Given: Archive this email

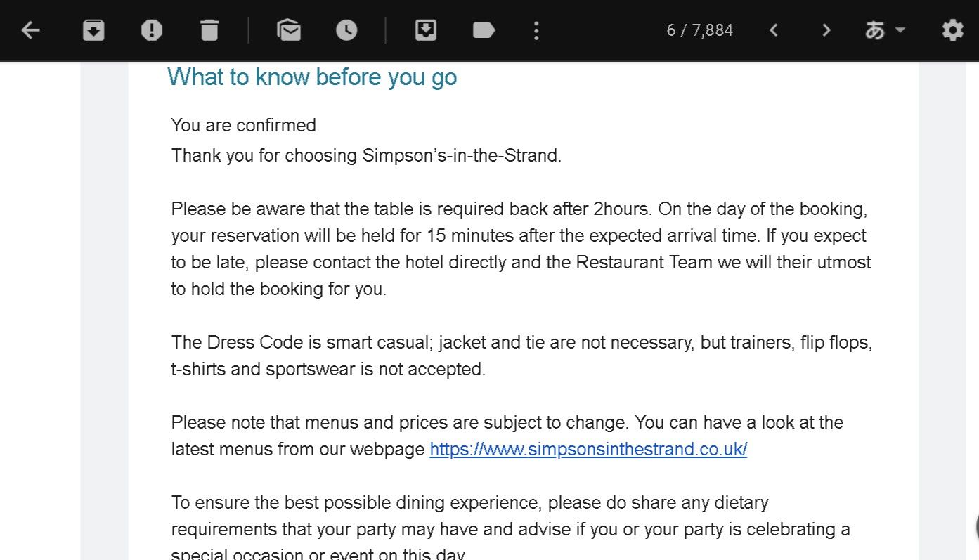Looking at the screenshot, I should click(93, 30).
